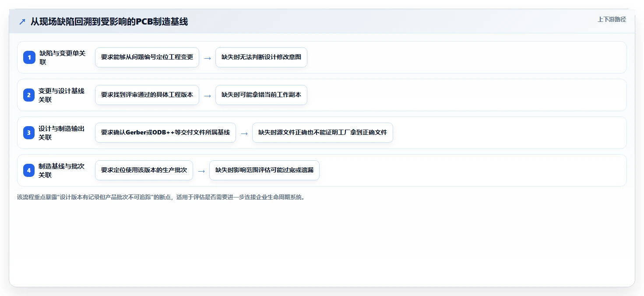Viewport: 644px width, 296px height.
Task: Select the box 要求定位使用该版本的生产批次
Action: [x=144, y=170]
